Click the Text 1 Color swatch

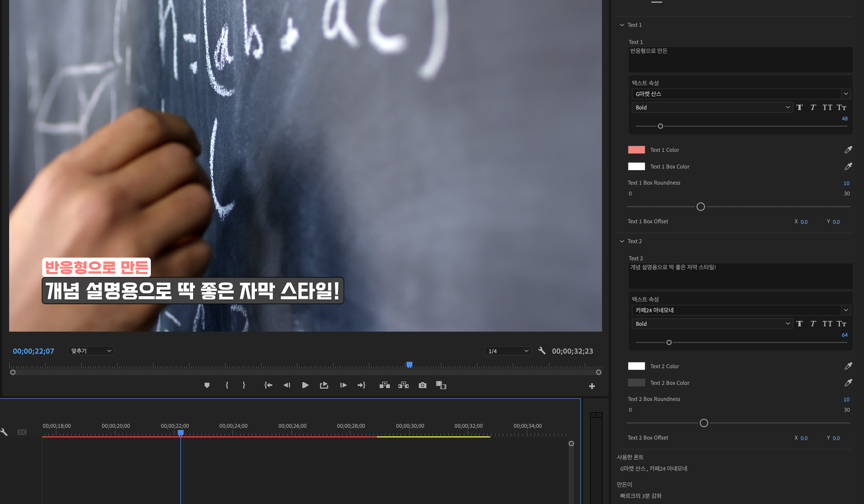coord(636,150)
